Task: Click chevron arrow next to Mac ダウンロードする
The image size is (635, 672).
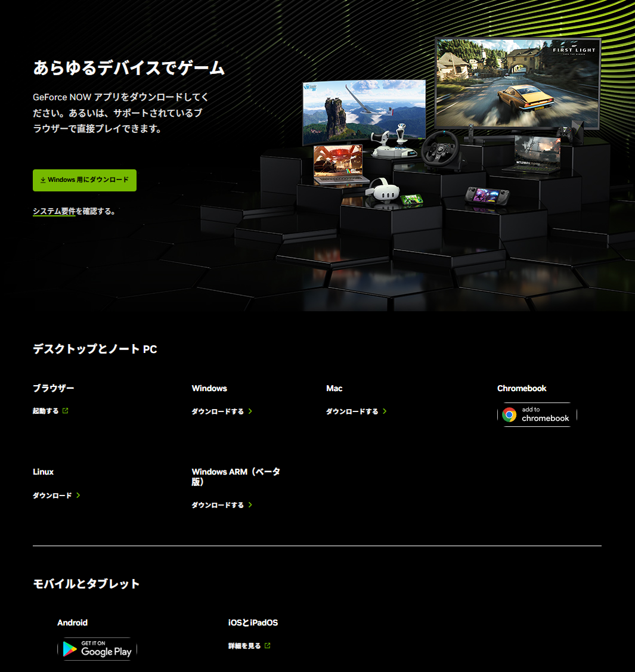Action: (385, 411)
